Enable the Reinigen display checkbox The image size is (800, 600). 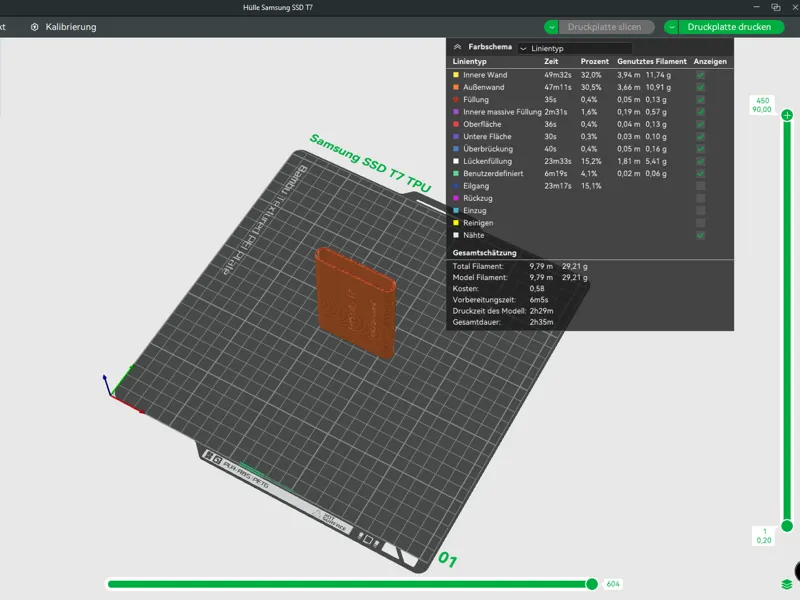click(701, 223)
